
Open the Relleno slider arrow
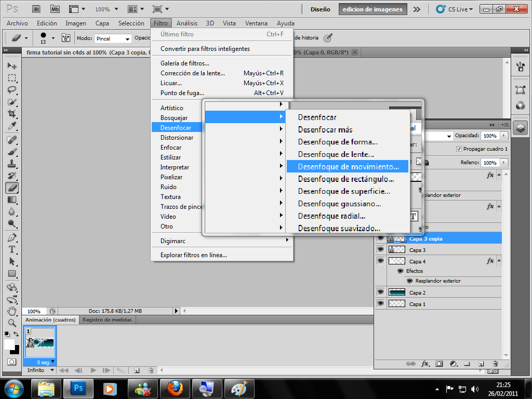click(504, 163)
